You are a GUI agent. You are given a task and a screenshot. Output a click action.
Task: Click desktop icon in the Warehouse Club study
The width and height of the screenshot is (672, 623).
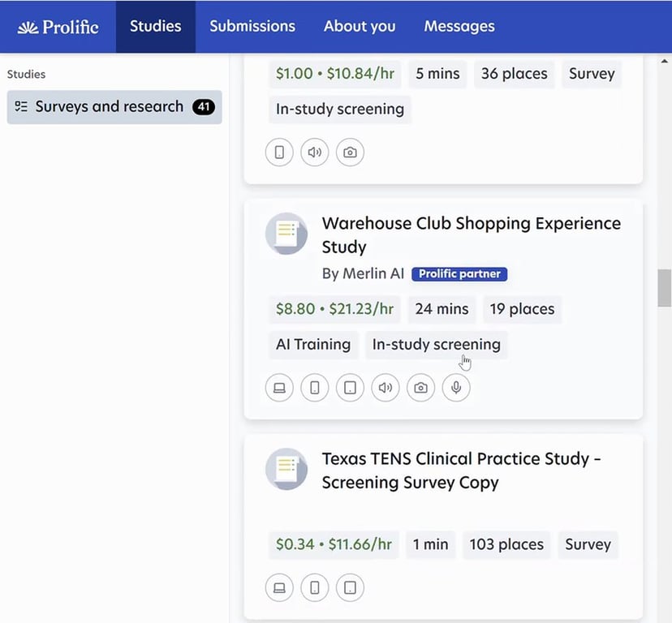point(279,388)
